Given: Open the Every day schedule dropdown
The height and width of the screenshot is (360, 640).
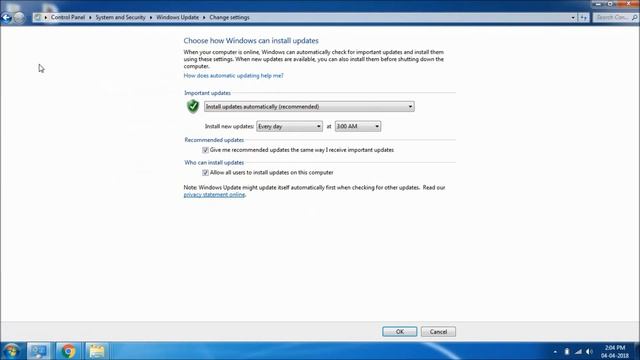Looking at the screenshot, I should (x=289, y=127).
